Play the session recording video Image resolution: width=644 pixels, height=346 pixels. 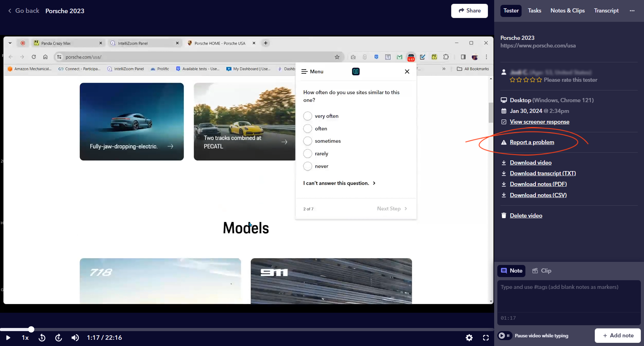tap(8, 338)
